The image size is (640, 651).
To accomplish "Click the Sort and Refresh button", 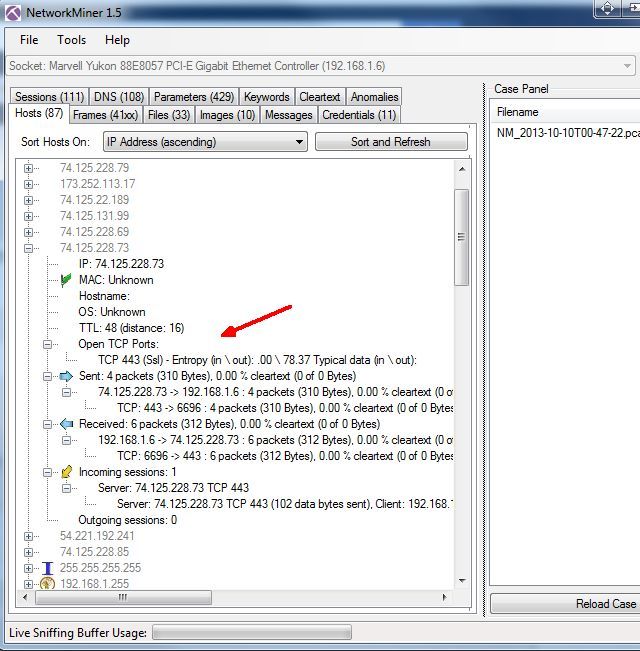I will click(390, 142).
